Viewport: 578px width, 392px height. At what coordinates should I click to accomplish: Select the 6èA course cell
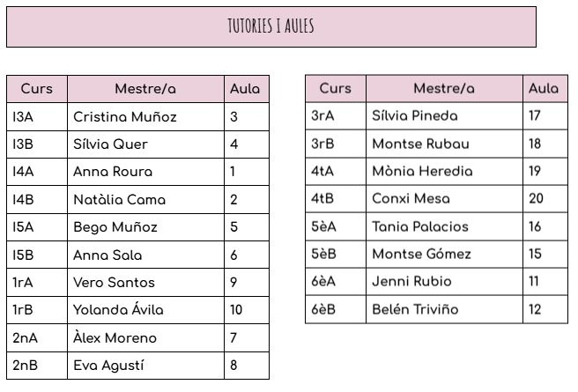pos(335,282)
